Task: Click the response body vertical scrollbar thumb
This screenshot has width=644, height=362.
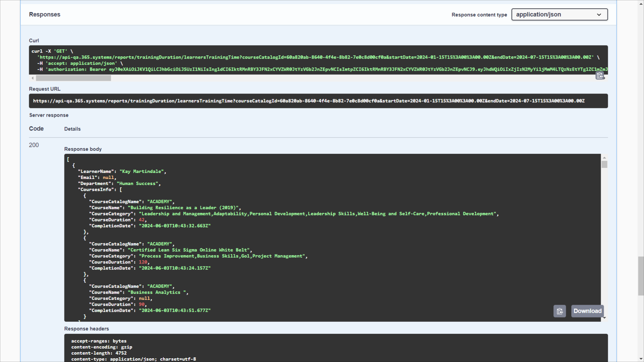Action: (604, 165)
